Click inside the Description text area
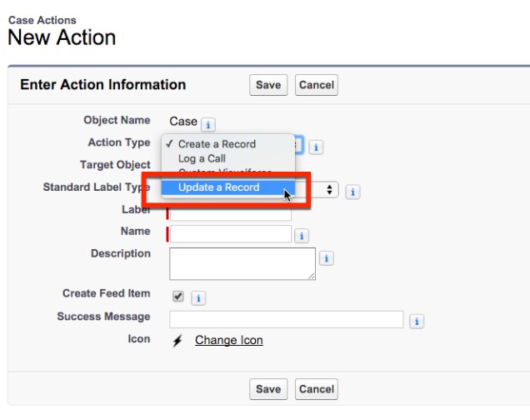The height and width of the screenshot is (420, 530). coord(242,263)
